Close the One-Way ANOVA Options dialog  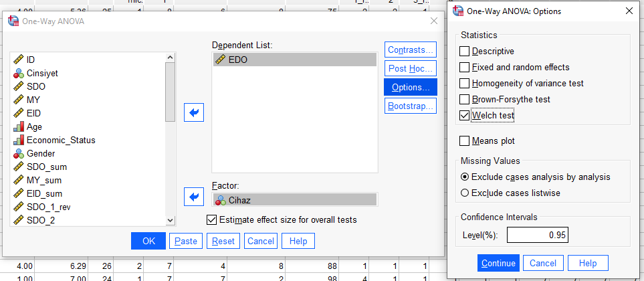629,11
